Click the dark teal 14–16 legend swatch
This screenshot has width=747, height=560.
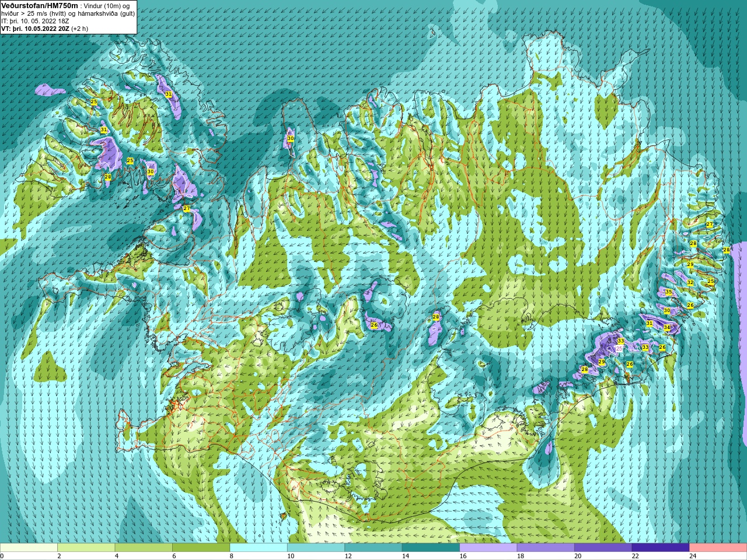tap(431, 548)
